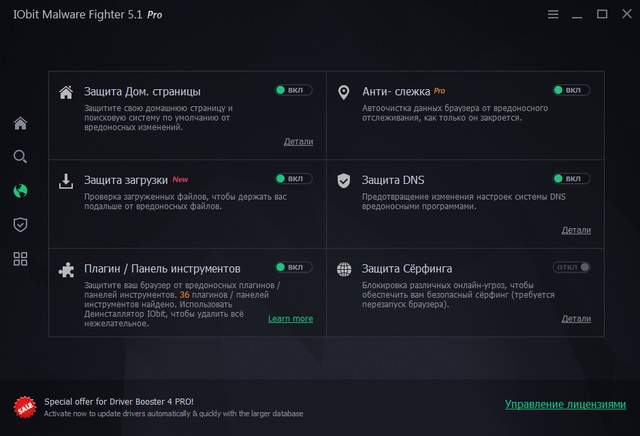The height and width of the screenshot is (436, 640).
Task: Enable the Защита Сёрфинга switch
Action: click(x=571, y=267)
